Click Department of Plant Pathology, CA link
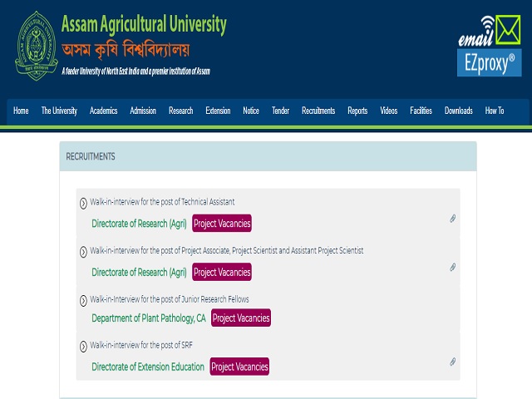This screenshot has width=532, height=399. (x=149, y=318)
